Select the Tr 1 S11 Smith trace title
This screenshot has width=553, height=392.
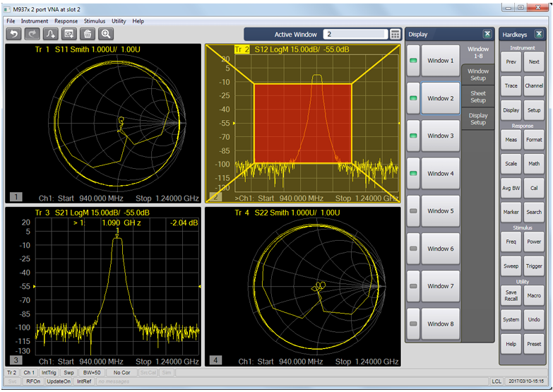(88, 49)
